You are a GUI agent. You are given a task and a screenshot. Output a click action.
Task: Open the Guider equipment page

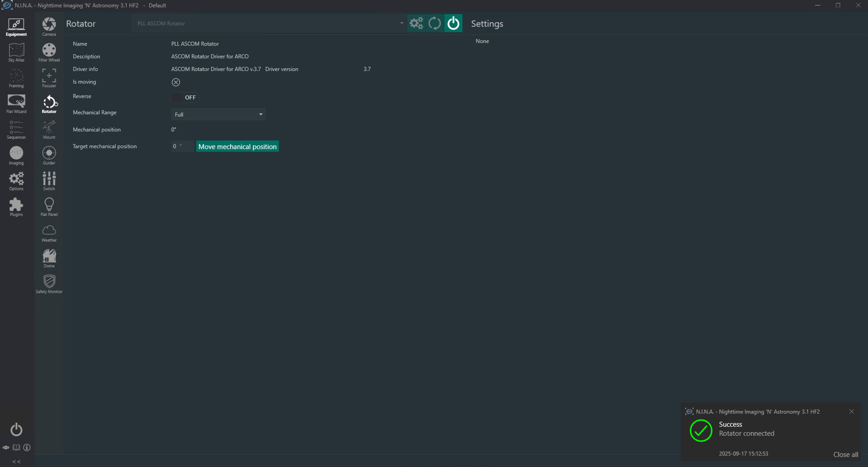[x=49, y=156]
